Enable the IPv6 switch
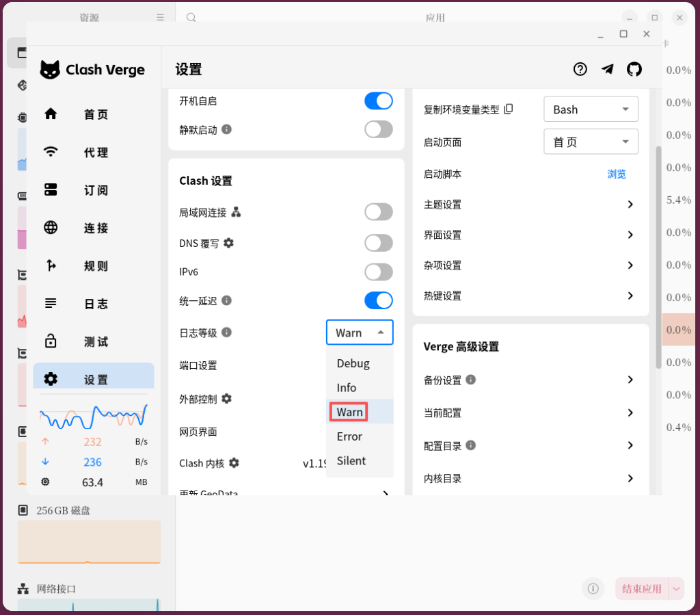The width and height of the screenshot is (700, 615). (x=379, y=272)
